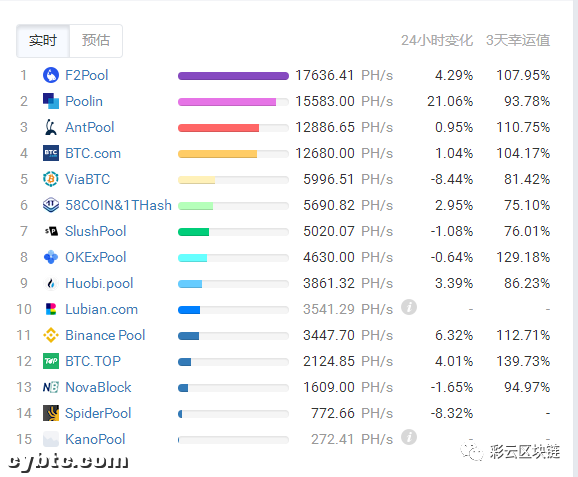Click the NovaBlock logo icon
Screen dimensions: 578x477
pyautogui.click(x=51, y=387)
